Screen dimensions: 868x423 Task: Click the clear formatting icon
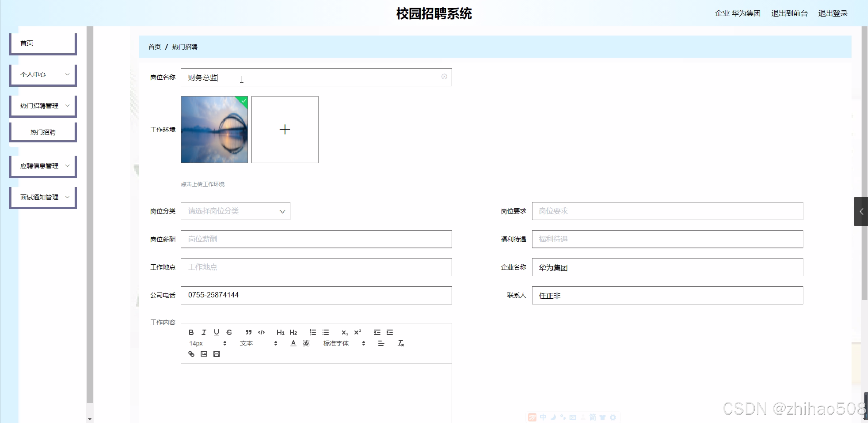pos(401,343)
